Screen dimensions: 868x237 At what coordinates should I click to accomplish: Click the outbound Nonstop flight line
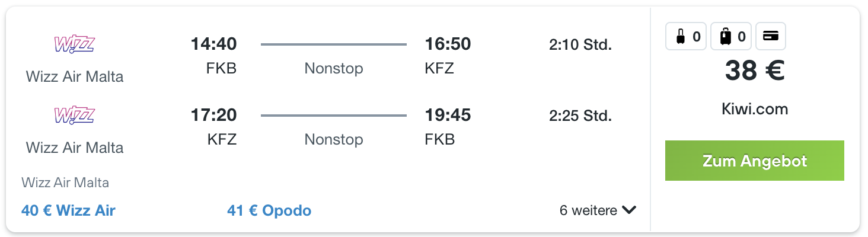tap(334, 44)
